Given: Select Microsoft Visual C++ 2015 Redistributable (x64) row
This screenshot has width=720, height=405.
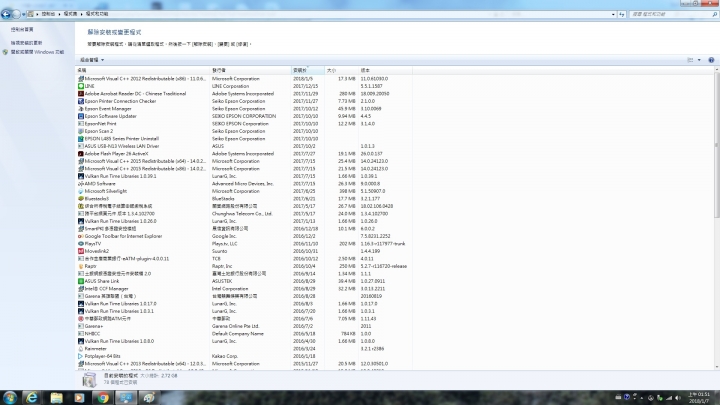Looking at the screenshot, I should point(243,161).
